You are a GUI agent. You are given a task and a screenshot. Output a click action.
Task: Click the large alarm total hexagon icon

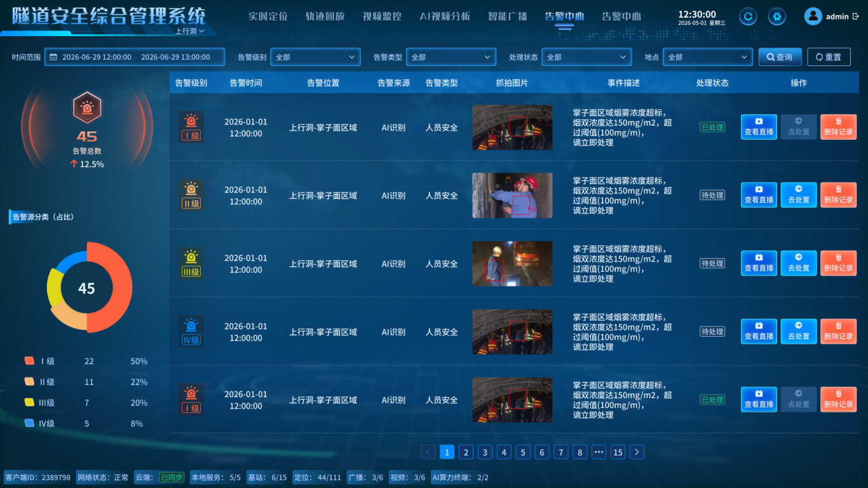pyautogui.click(x=87, y=108)
